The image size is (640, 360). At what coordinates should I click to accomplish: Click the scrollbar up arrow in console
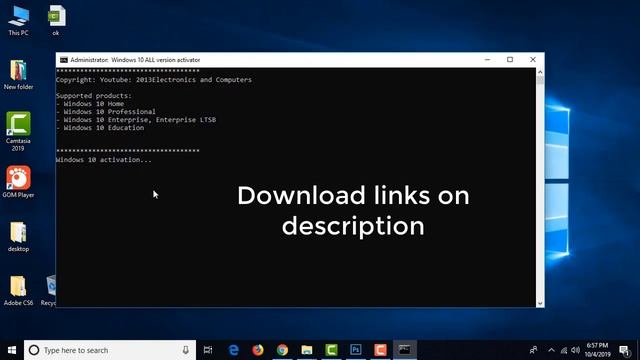[x=540, y=72]
